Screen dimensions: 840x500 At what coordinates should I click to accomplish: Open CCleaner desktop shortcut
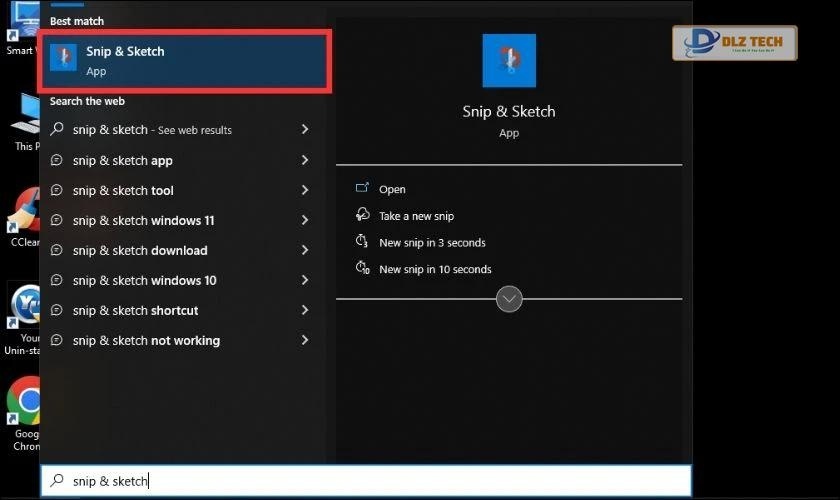pyautogui.click(x=22, y=212)
